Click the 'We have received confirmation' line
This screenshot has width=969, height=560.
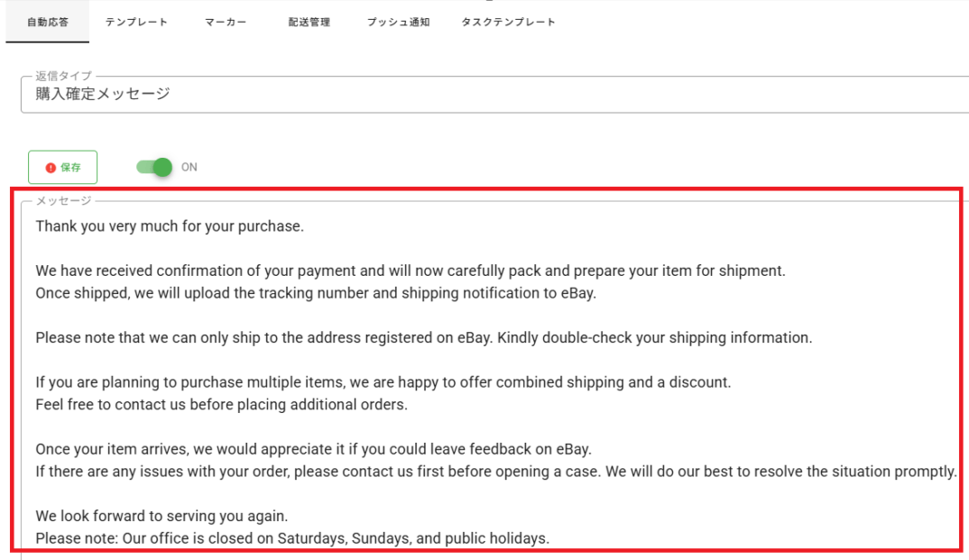click(411, 271)
